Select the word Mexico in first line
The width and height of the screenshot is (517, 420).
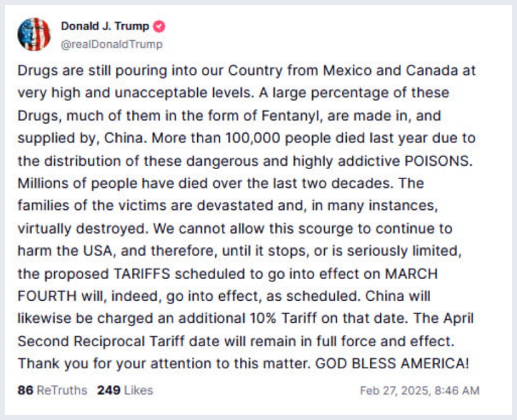(x=347, y=71)
